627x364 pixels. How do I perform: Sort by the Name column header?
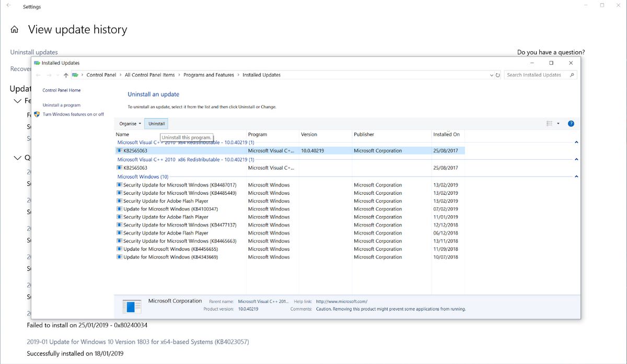coord(180,134)
